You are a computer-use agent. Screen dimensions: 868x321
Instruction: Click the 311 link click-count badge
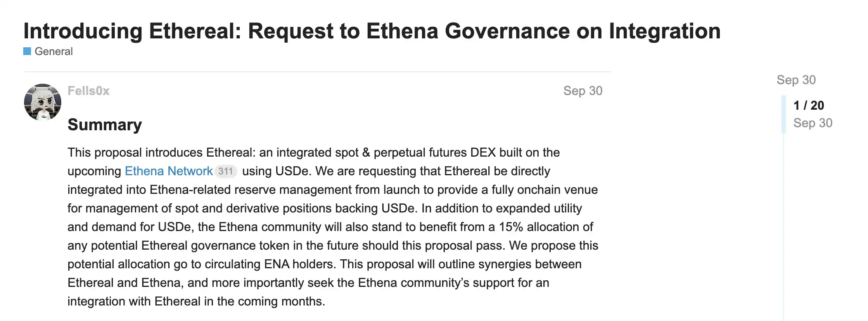tap(225, 171)
